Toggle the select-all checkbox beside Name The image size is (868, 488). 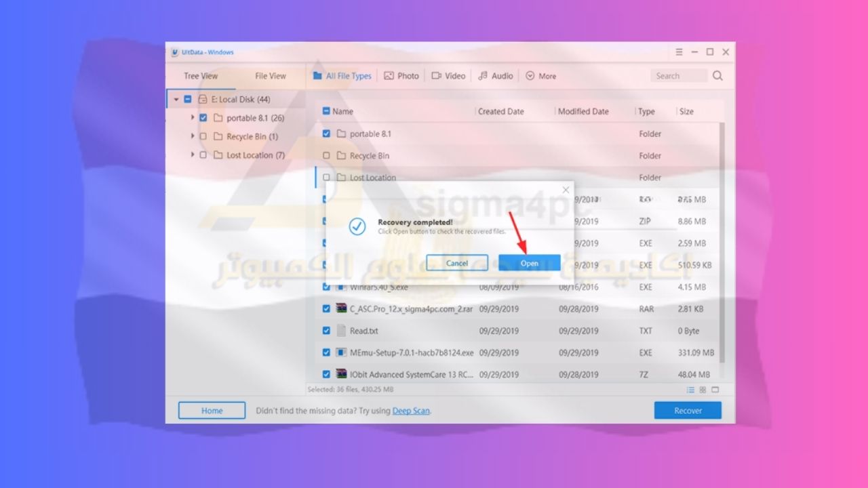pos(326,111)
